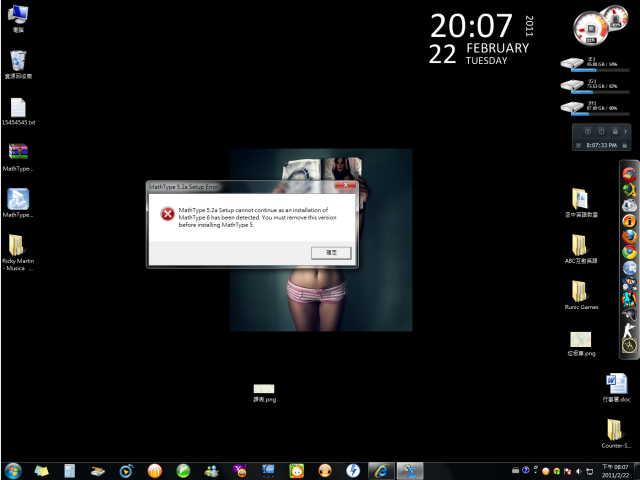
Task: Select the Ricky Martin - Musica folder
Action: 18,252
